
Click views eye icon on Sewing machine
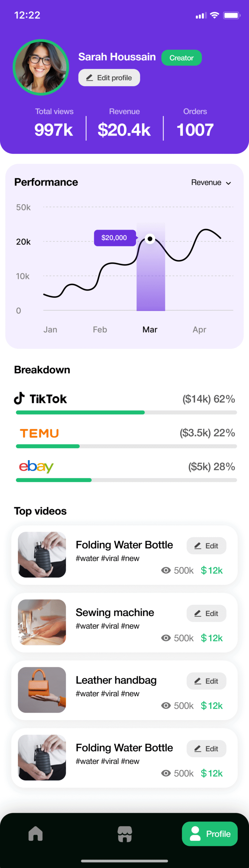(166, 638)
